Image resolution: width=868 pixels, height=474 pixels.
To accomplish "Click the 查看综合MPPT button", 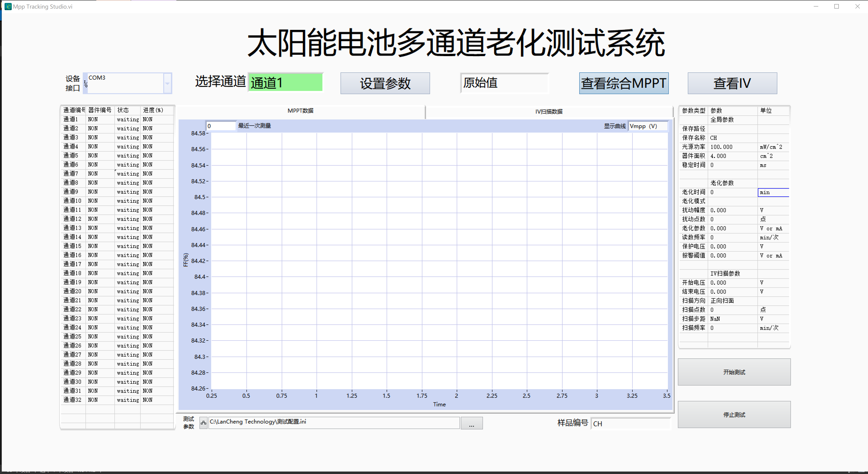I will click(x=623, y=83).
